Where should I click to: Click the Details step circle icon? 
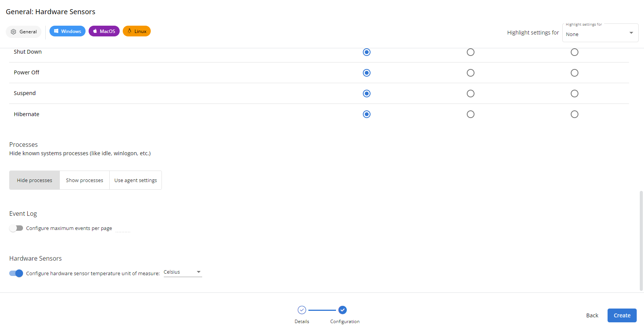(302, 310)
